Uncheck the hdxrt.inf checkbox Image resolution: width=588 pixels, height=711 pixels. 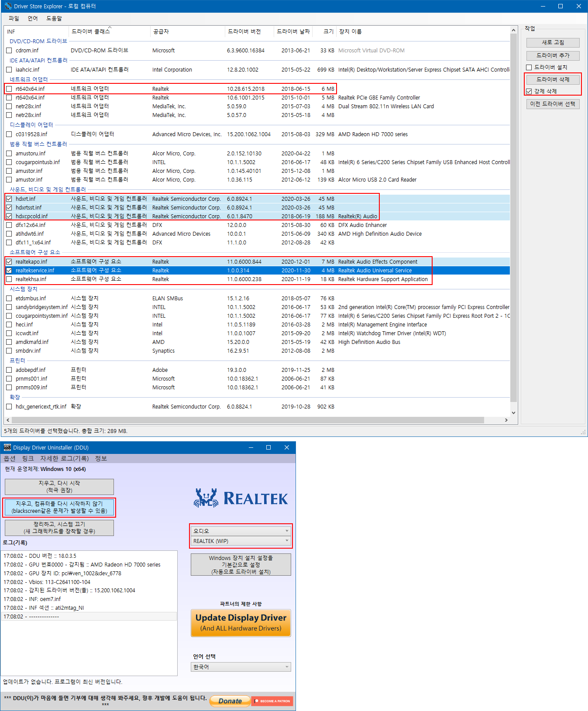coord(9,199)
